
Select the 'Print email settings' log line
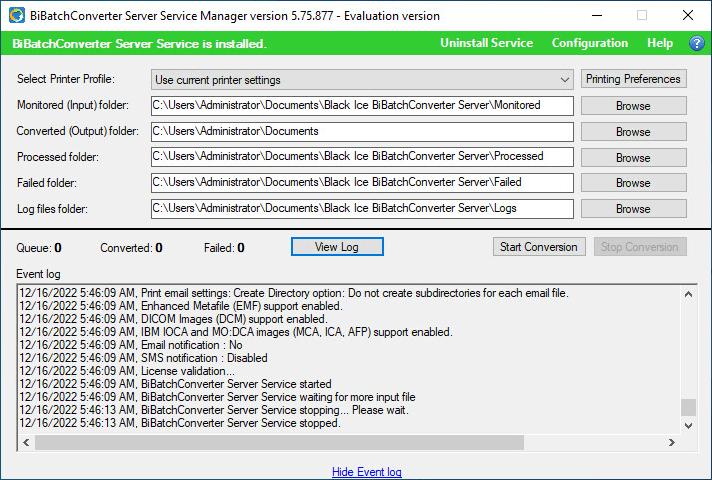pyautogui.click(x=294, y=293)
